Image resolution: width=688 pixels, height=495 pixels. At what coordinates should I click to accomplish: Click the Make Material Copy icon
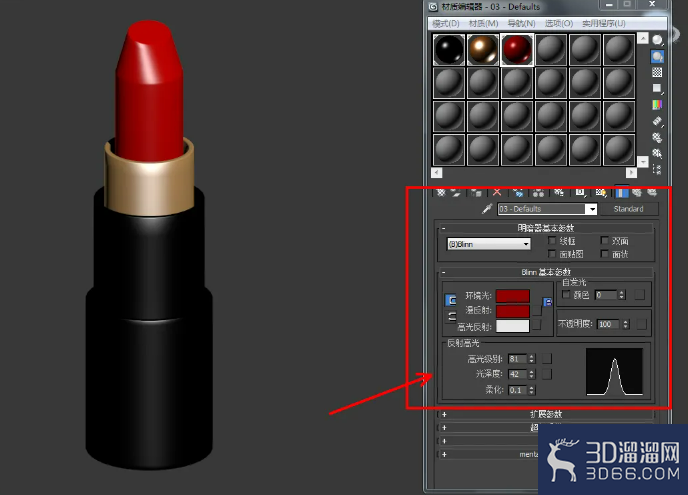pos(518,193)
